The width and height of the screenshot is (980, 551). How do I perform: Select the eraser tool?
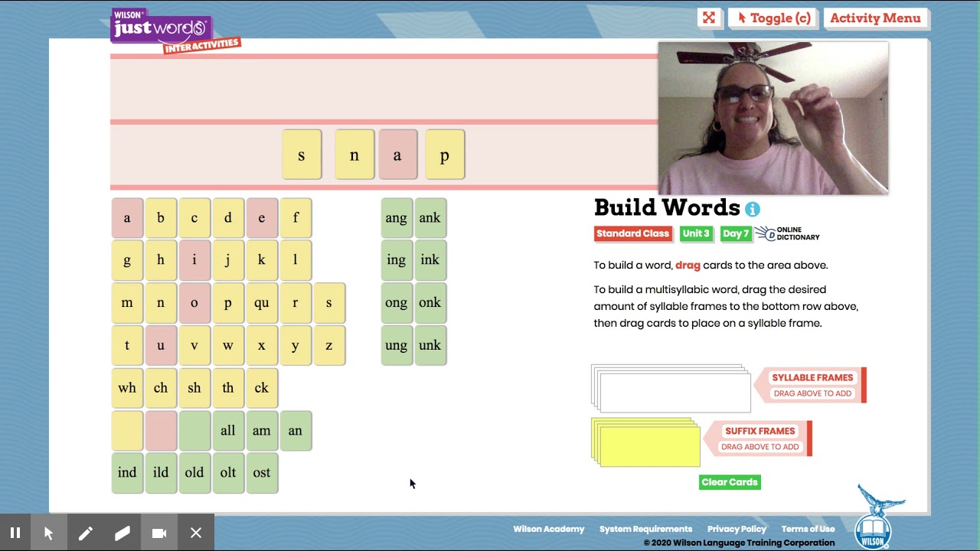pyautogui.click(x=122, y=533)
